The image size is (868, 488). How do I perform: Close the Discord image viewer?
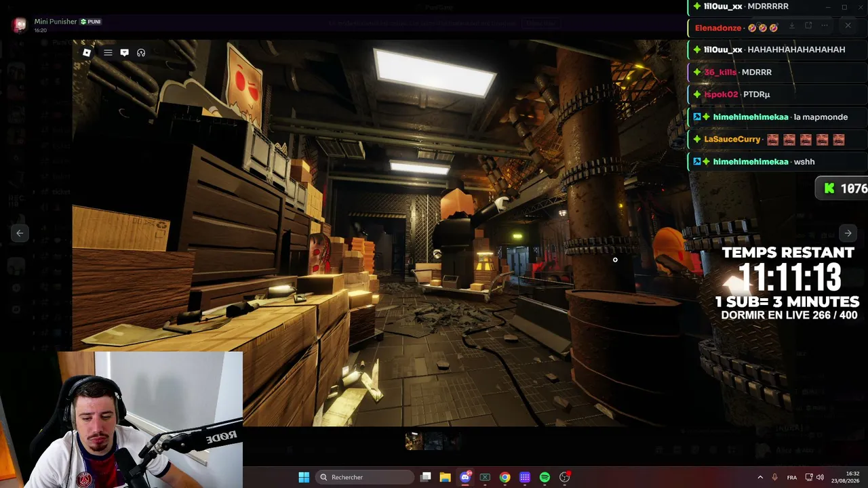[x=848, y=26]
